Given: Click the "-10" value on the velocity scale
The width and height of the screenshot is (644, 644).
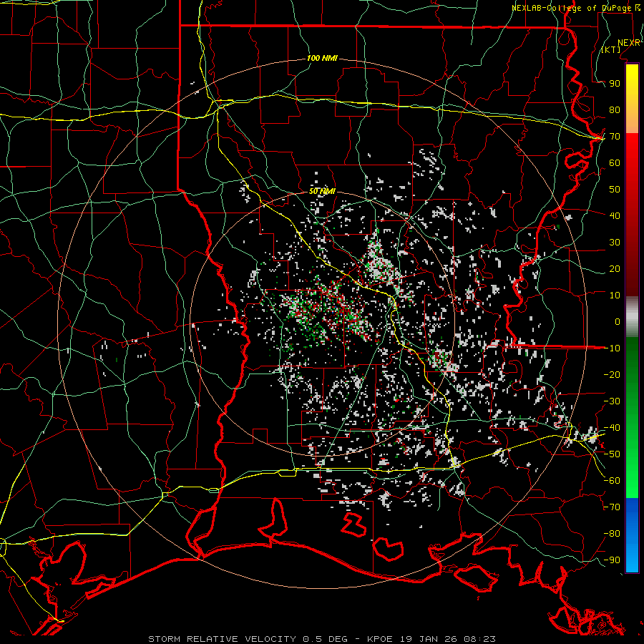Looking at the screenshot, I should coord(612,348).
